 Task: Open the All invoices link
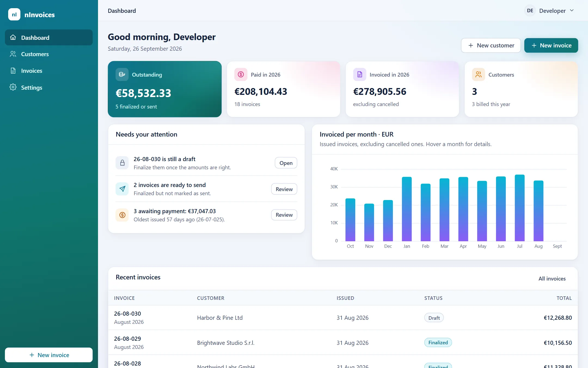[x=552, y=279]
